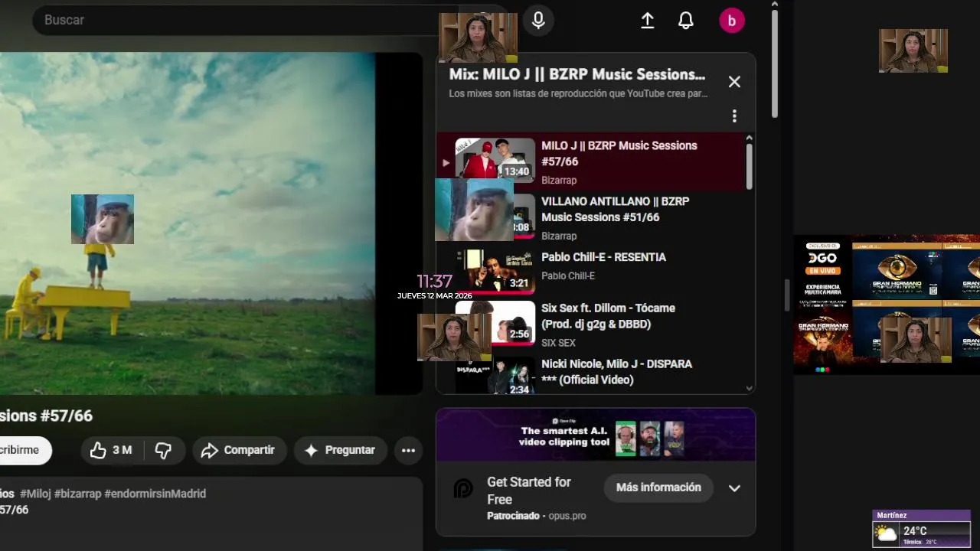980x551 pixels.
Task: Click the voice search microphone icon
Action: pyautogui.click(x=538, y=21)
